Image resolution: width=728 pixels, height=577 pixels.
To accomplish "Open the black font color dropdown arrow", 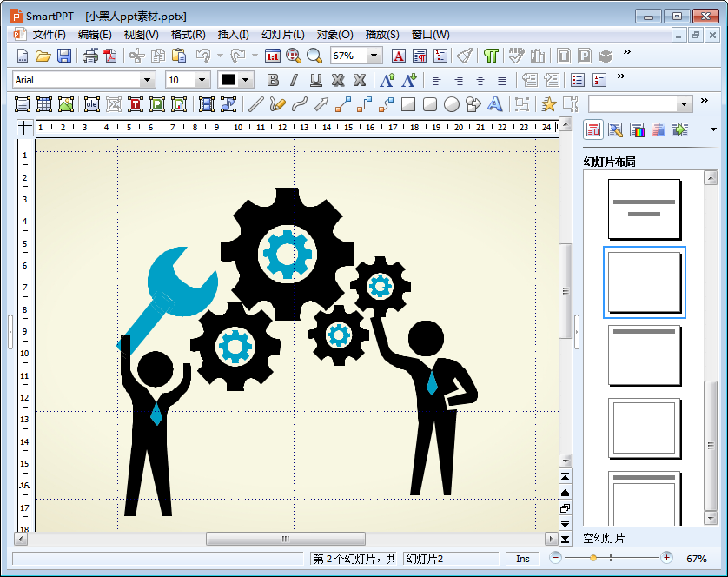I will pyautogui.click(x=246, y=80).
